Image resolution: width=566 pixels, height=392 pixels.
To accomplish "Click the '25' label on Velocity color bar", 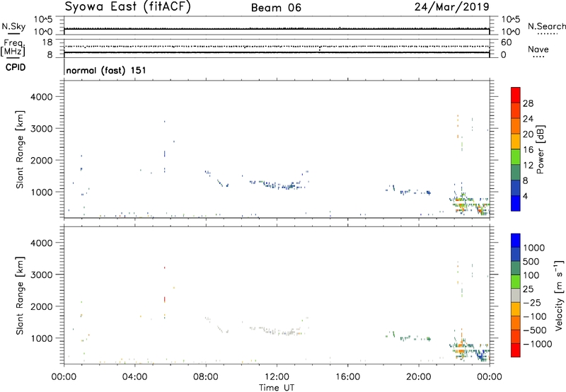I will point(528,289).
